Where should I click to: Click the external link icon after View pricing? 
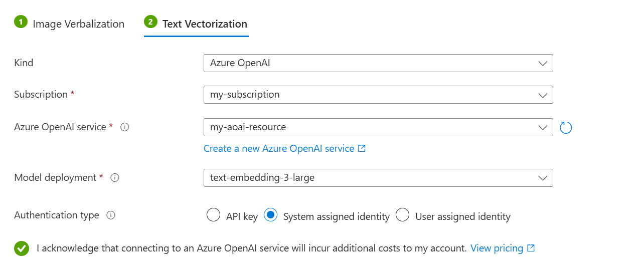pyautogui.click(x=531, y=248)
